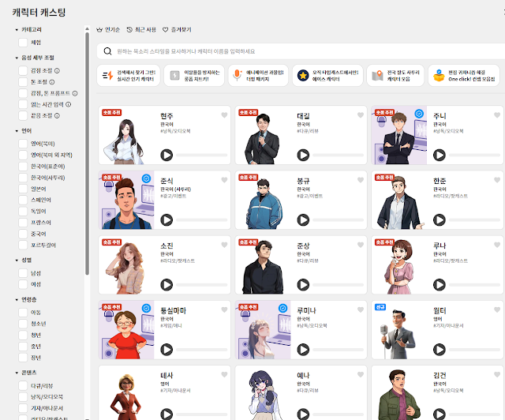Favorite 봉규 using the heart icon
The width and height of the screenshot is (505, 420).
[361, 180]
